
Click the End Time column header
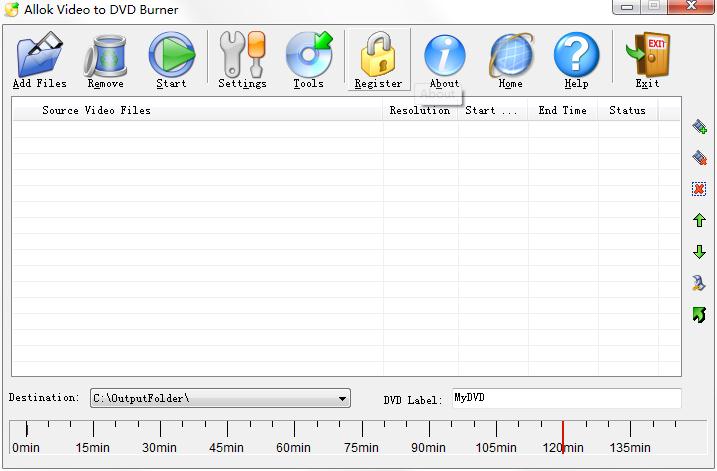click(562, 110)
